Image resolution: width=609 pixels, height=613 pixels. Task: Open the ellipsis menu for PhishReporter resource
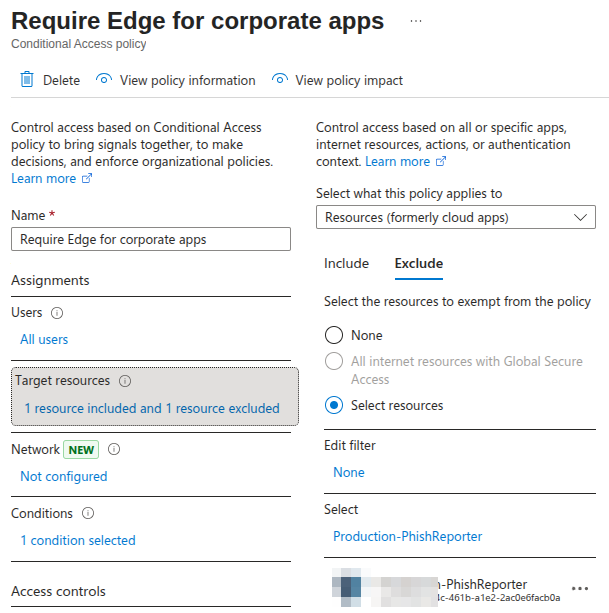click(580, 588)
